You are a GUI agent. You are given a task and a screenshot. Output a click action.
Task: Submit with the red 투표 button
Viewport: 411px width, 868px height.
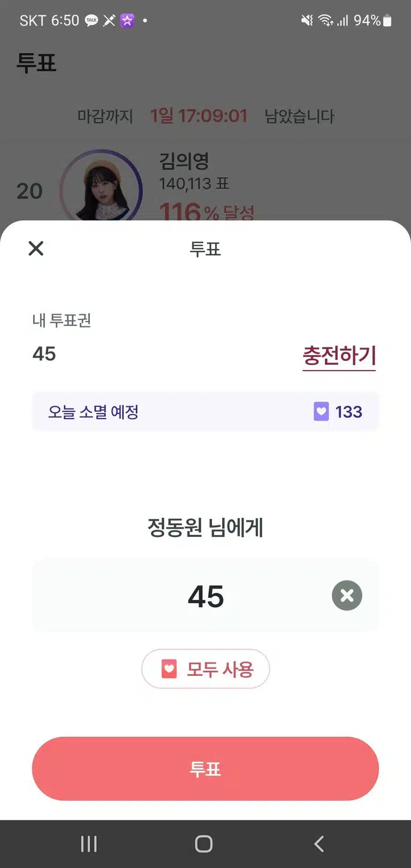pyautogui.click(x=205, y=768)
